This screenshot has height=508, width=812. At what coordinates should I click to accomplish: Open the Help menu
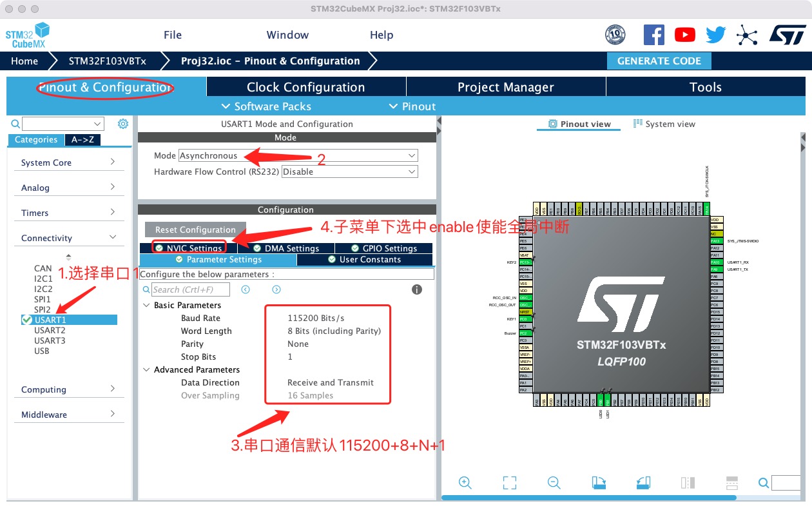click(x=382, y=35)
